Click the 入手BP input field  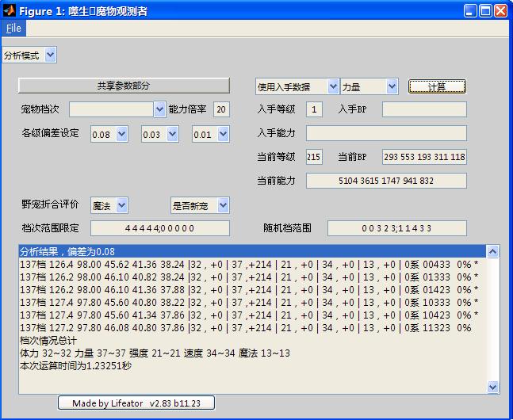pyautogui.click(x=424, y=109)
